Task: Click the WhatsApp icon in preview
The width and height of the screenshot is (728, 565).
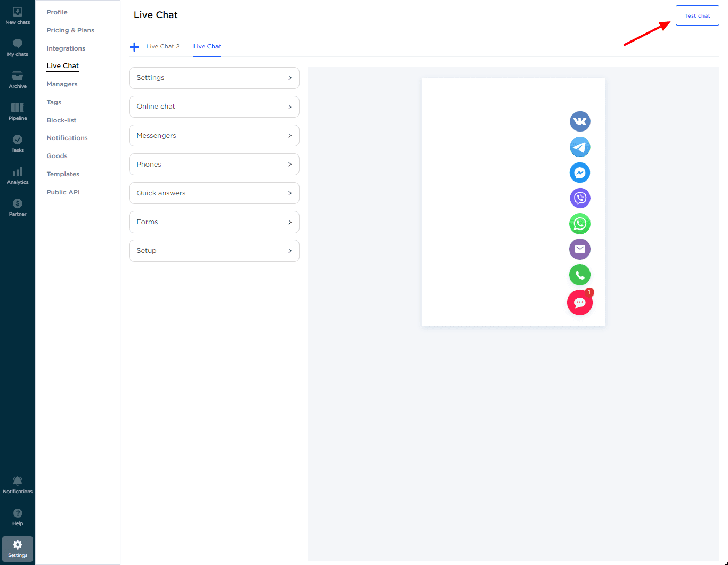Action: point(580,224)
